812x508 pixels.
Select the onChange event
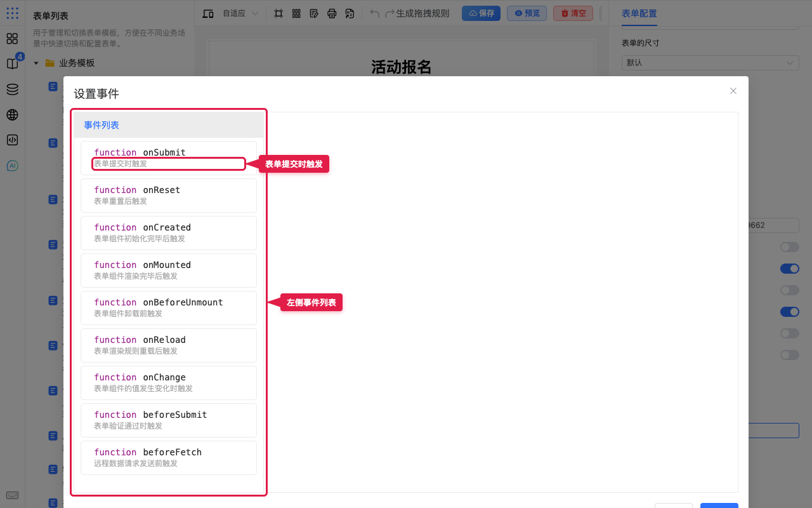click(x=169, y=383)
